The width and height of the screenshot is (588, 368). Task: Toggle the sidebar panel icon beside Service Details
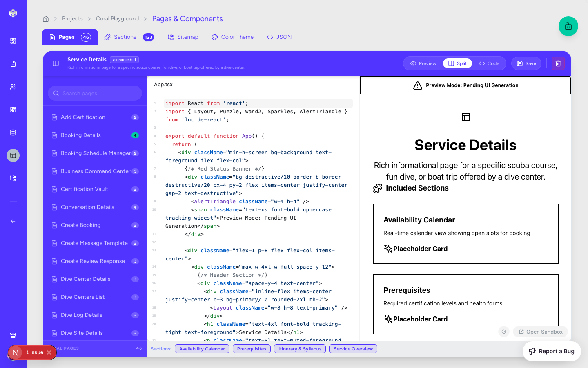pos(56,63)
